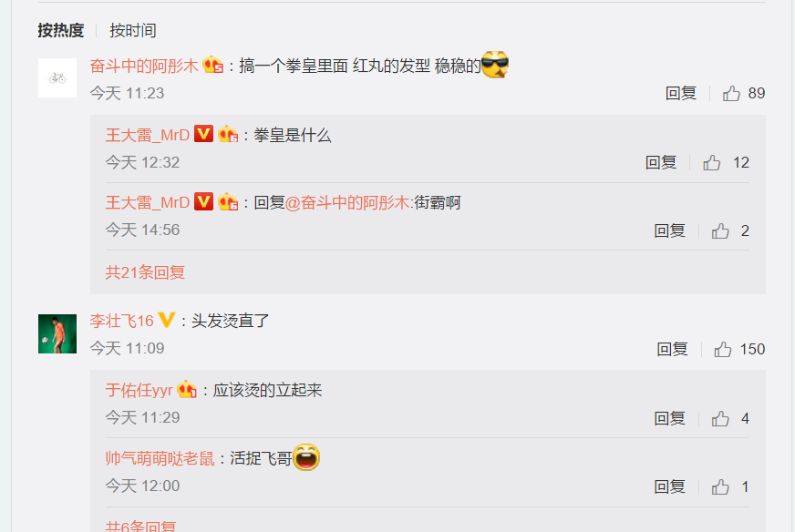
Task: Like the 街霸啊 reply with 2 likes
Action: (720, 231)
